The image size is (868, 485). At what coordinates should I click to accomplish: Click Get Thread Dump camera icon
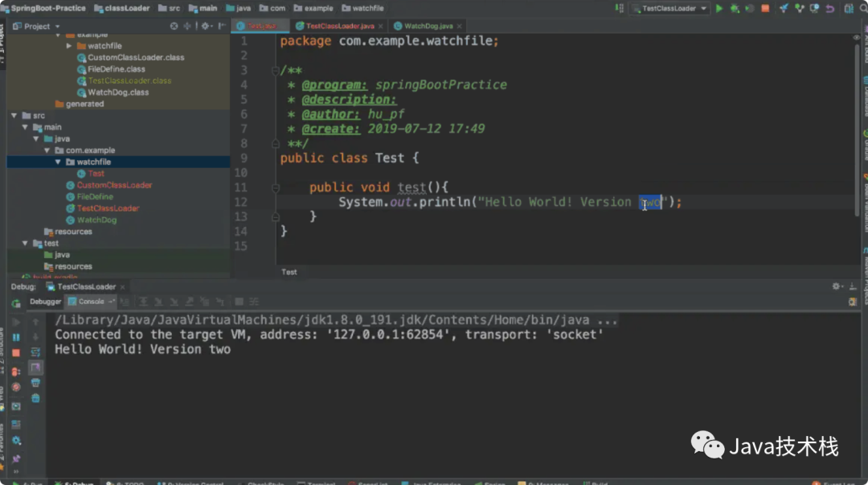point(16,406)
